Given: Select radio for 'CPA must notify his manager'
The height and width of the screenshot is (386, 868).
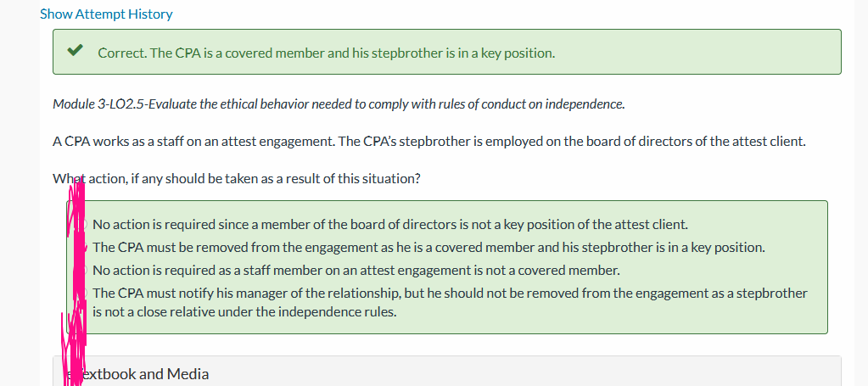Looking at the screenshot, I should coord(82,293).
